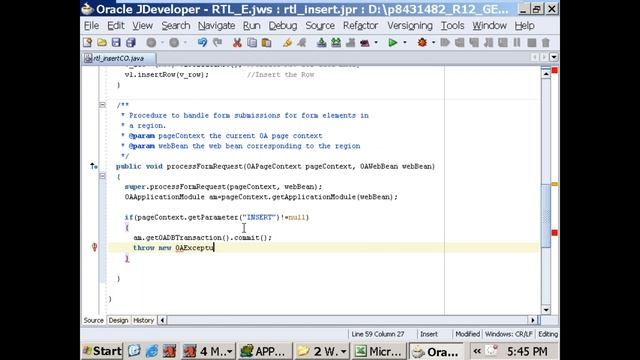Viewport: 640px width, 360px height.
Task: Switch to the History tab
Action: coord(143,320)
